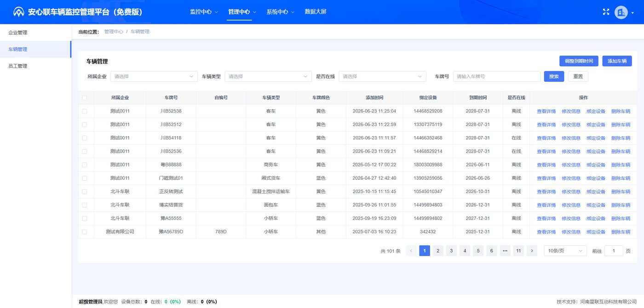Image resolution: width=644 pixels, height=308 pixels.
Task: Click the 重置 button
Action: click(578, 76)
